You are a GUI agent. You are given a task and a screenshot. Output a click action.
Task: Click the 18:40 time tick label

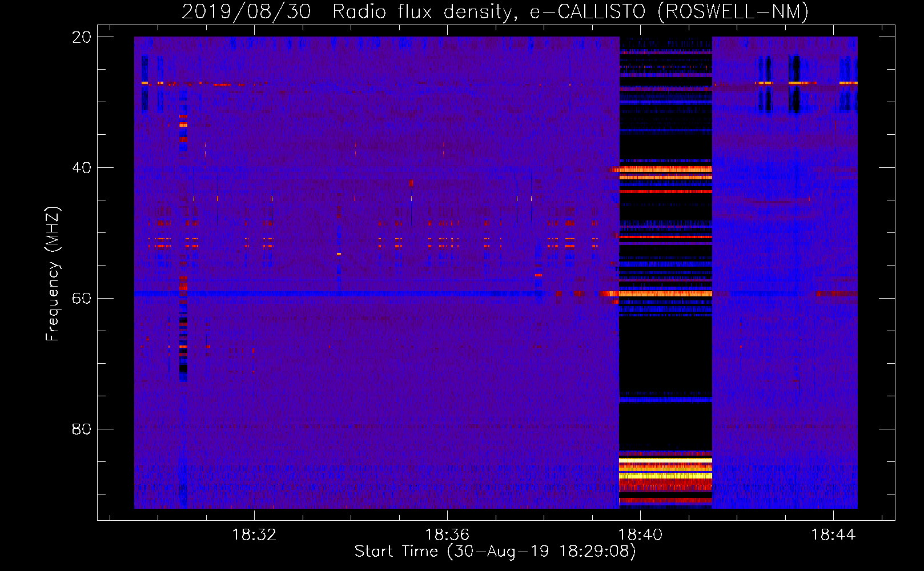click(x=640, y=535)
